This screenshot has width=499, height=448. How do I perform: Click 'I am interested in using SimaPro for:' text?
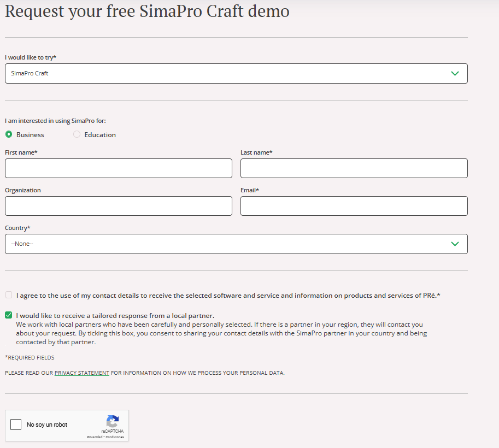pos(55,121)
